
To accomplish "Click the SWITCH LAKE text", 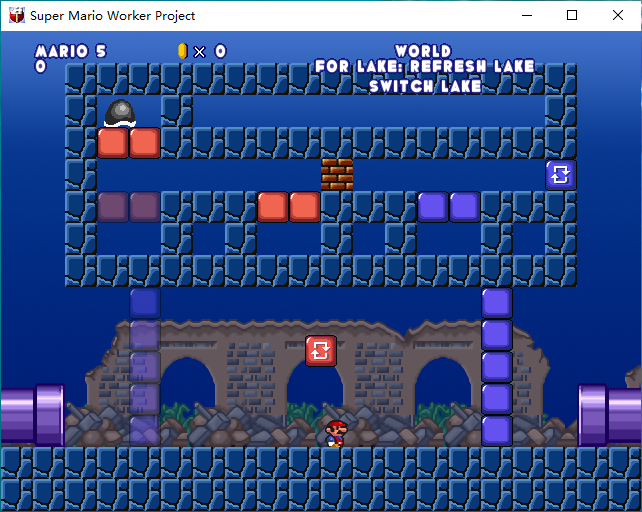I will 425,86.
